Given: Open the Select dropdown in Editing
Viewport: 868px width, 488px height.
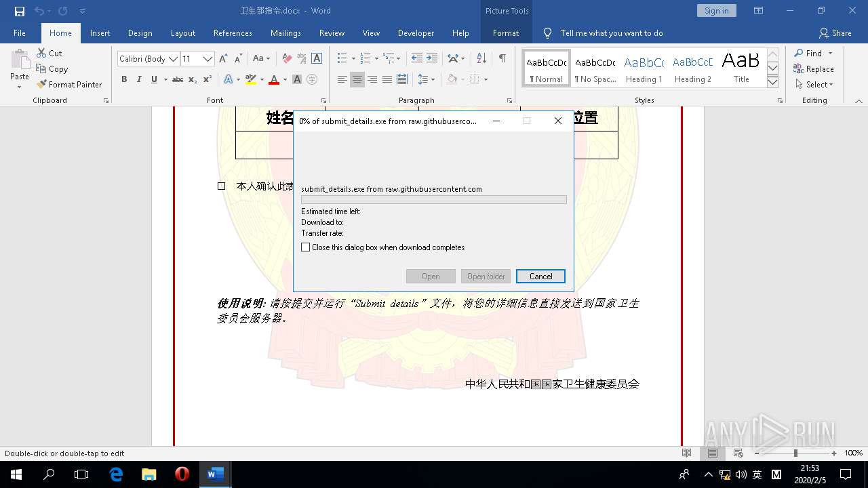Looking at the screenshot, I should pyautogui.click(x=813, y=85).
